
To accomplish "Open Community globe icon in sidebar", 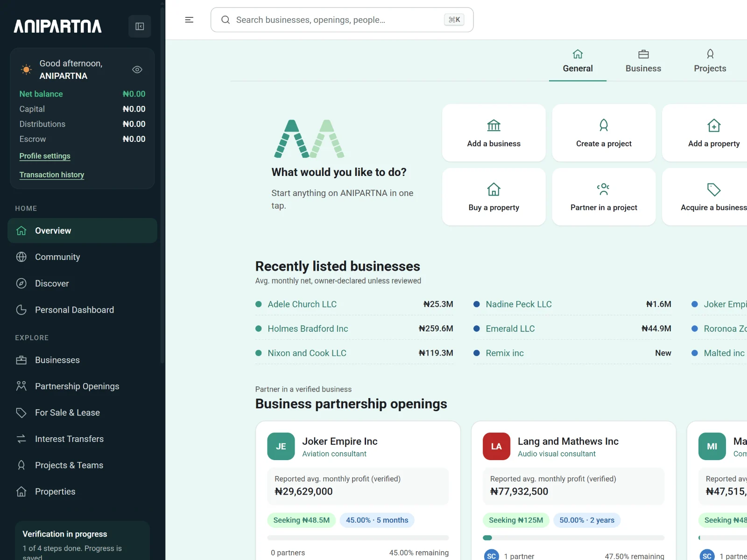I will tap(21, 257).
